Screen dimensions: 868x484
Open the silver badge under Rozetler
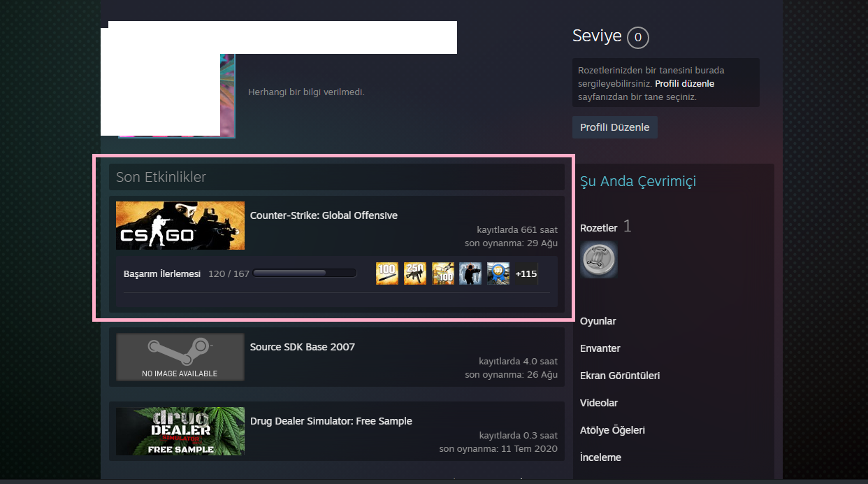pyautogui.click(x=599, y=259)
